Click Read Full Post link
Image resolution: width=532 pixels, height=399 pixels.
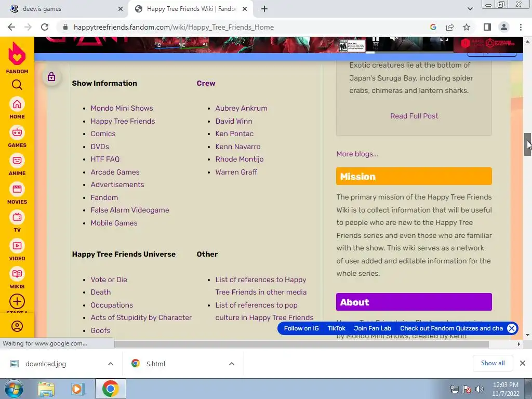click(414, 116)
